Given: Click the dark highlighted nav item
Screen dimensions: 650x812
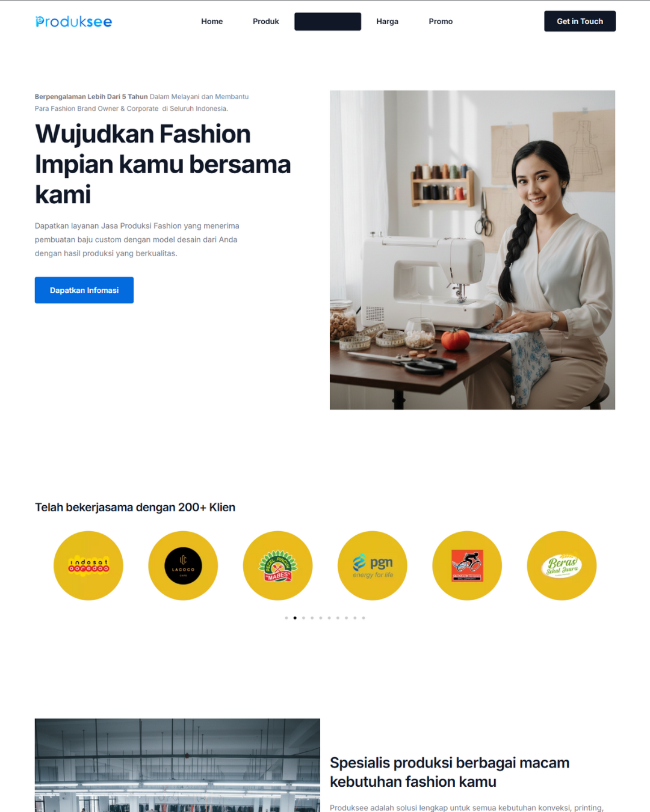Looking at the screenshot, I should click(x=327, y=21).
